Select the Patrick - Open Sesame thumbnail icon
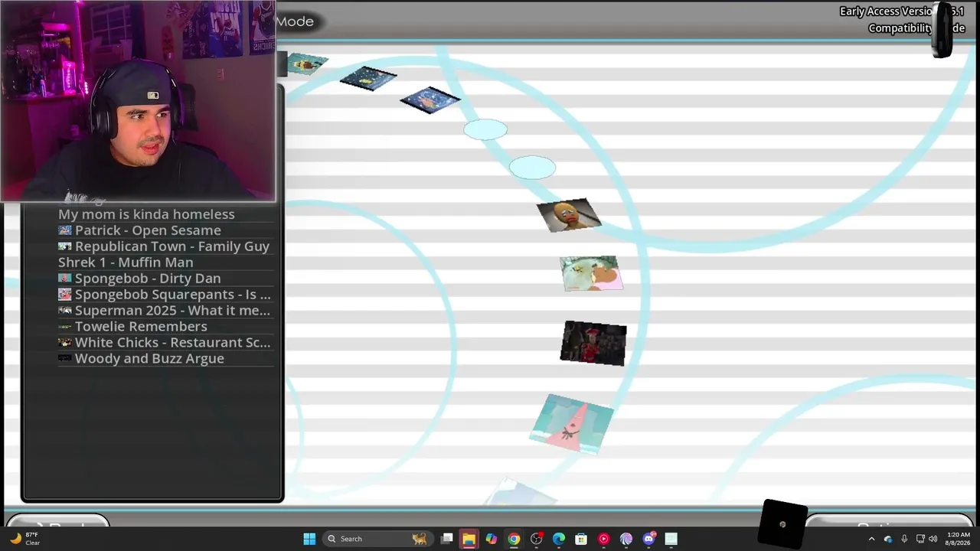The height and width of the screenshot is (551, 980). 65,230
